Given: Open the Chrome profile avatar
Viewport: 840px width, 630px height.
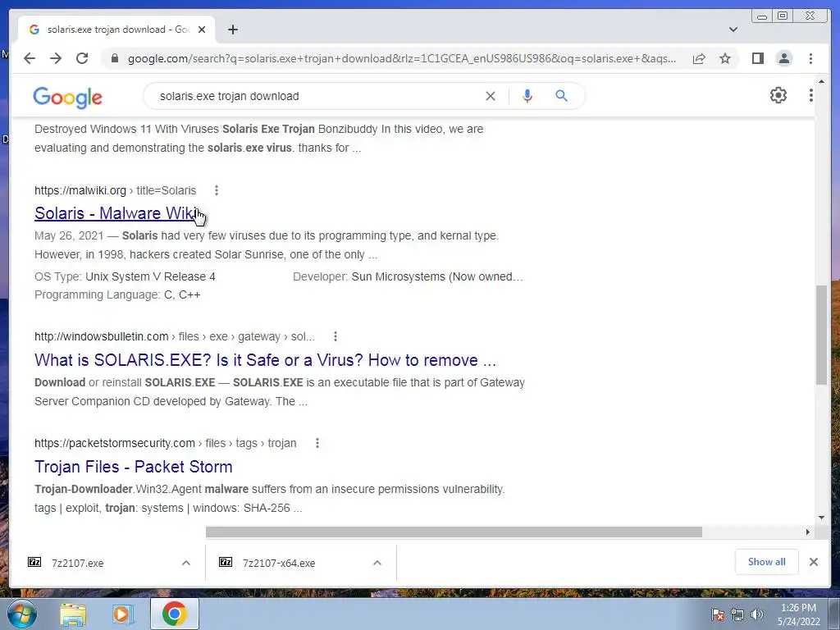Looking at the screenshot, I should tap(783, 58).
